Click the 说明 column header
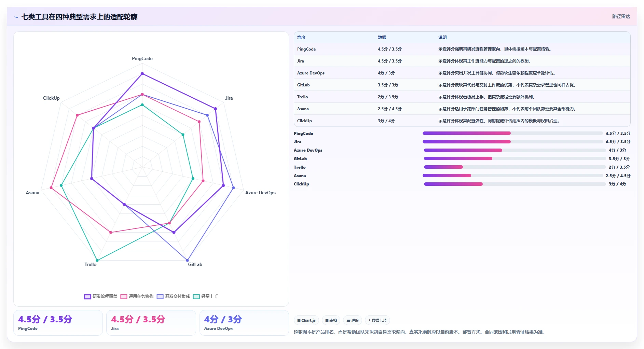Screen dimensions: 644x349 [x=442, y=38]
